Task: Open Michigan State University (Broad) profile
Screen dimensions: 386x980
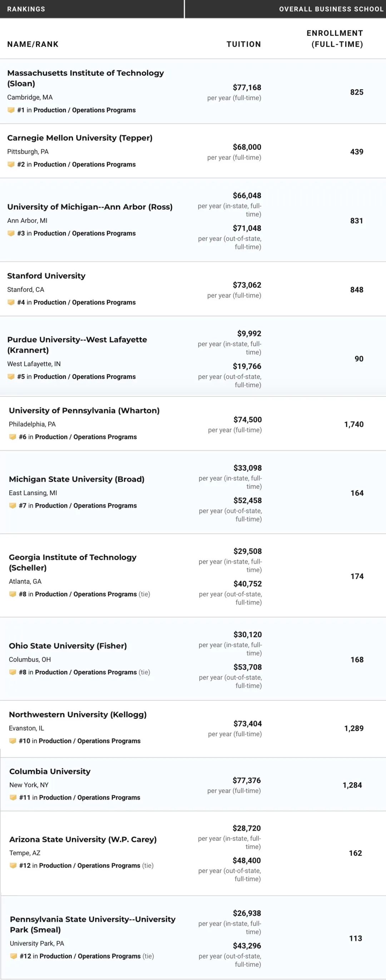Action: point(76,479)
